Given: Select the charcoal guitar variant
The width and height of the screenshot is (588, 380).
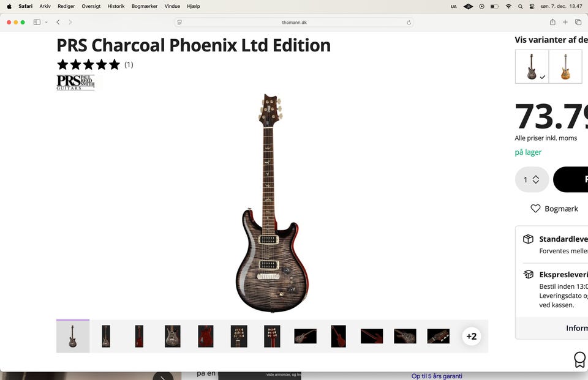Looking at the screenshot, I should 532,66.
